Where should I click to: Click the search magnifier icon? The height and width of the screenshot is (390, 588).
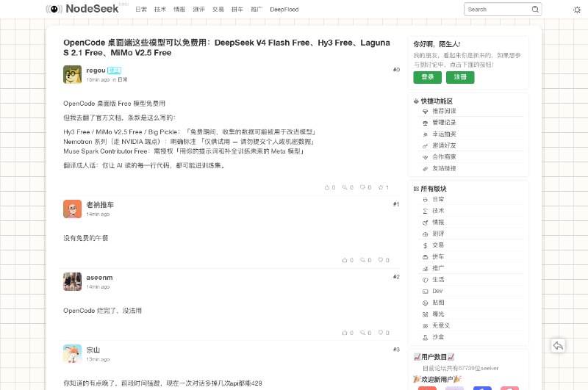tap(535, 10)
